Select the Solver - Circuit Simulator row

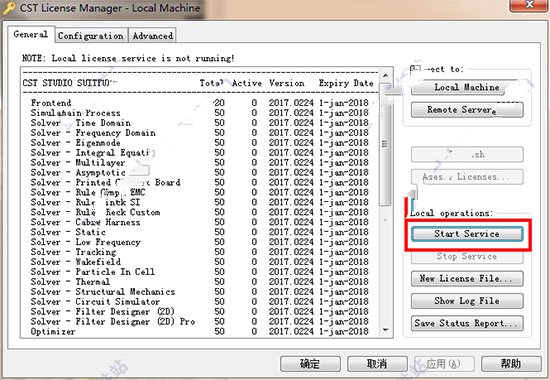(200, 301)
